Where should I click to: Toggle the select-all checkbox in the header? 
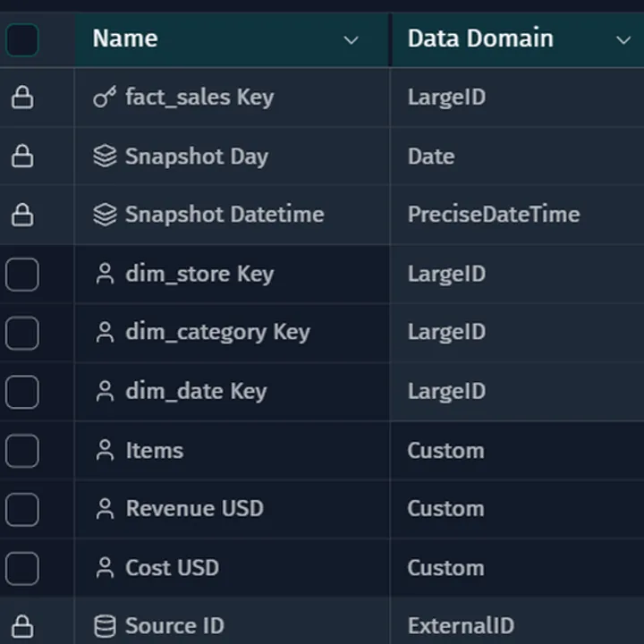(x=22, y=40)
